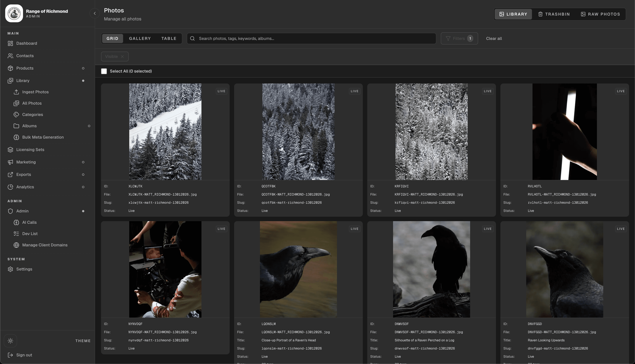Click the Dashboard grid icon in sidebar

tap(10, 43)
